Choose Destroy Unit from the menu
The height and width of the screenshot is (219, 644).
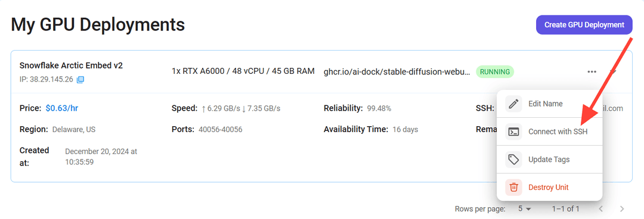tap(549, 187)
